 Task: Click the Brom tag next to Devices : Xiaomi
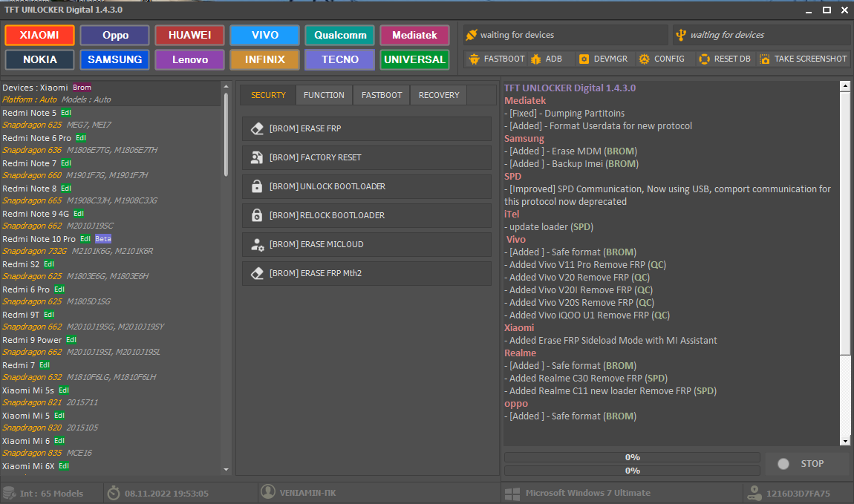[82, 87]
